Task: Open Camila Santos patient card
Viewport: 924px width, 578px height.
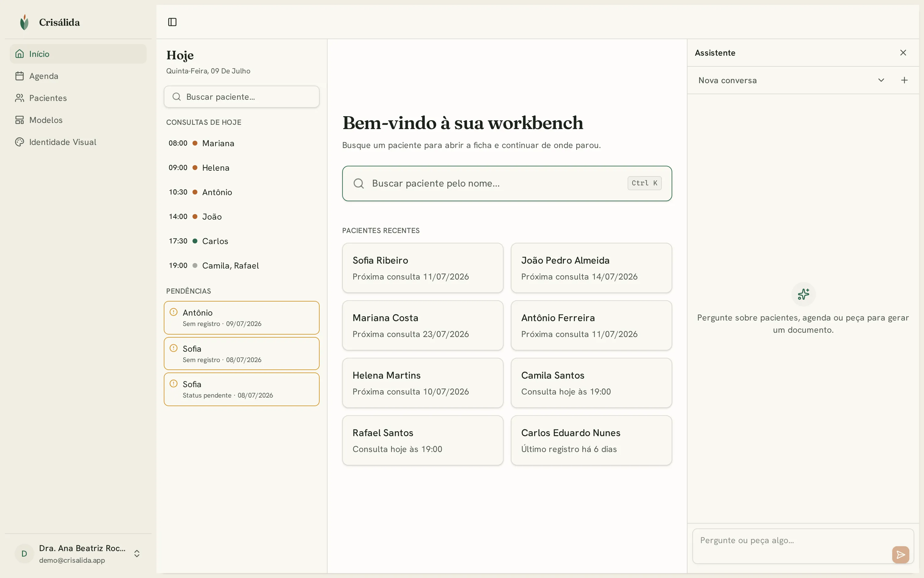Action: (592, 383)
